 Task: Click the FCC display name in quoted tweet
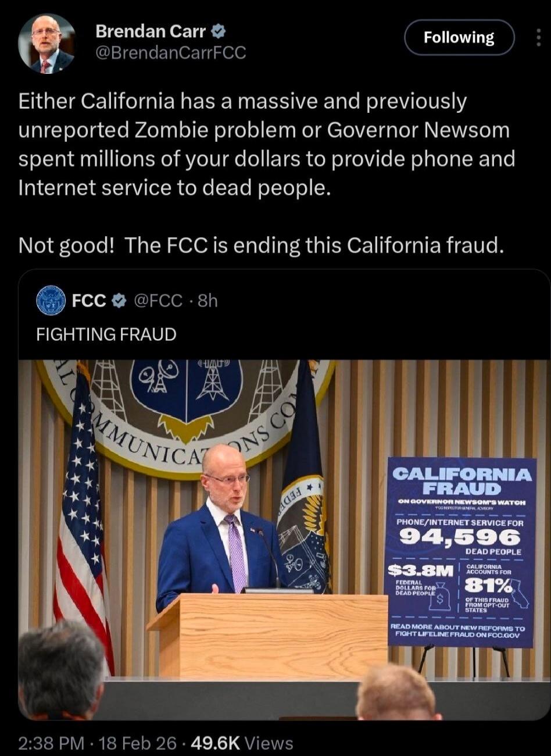pyautogui.click(x=88, y=301)
